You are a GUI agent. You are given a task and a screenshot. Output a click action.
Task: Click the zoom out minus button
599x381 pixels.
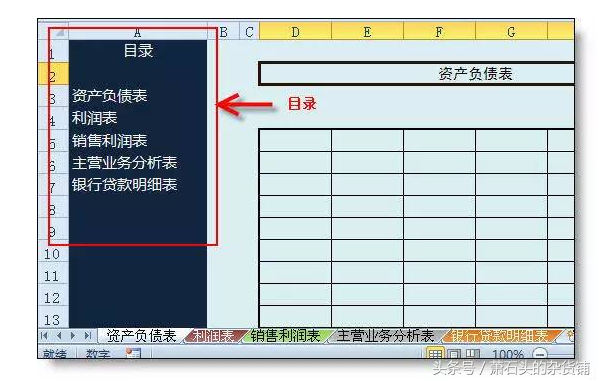[x=540, y=353]
